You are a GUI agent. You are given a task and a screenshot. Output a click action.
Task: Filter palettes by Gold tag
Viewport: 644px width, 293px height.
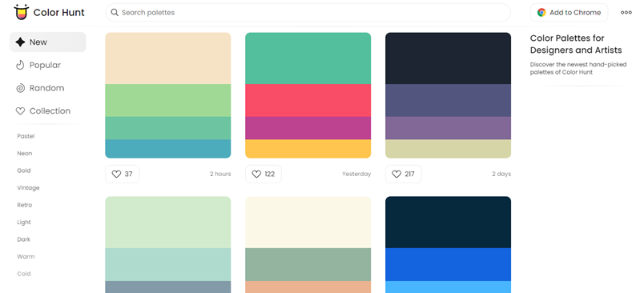[x=24, y=171]
